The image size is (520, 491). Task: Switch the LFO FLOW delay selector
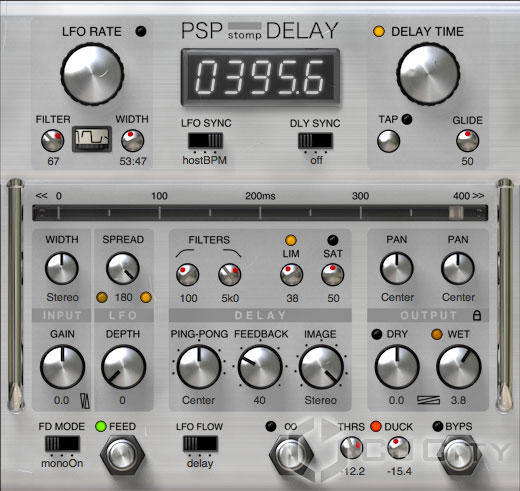point(200,444)
